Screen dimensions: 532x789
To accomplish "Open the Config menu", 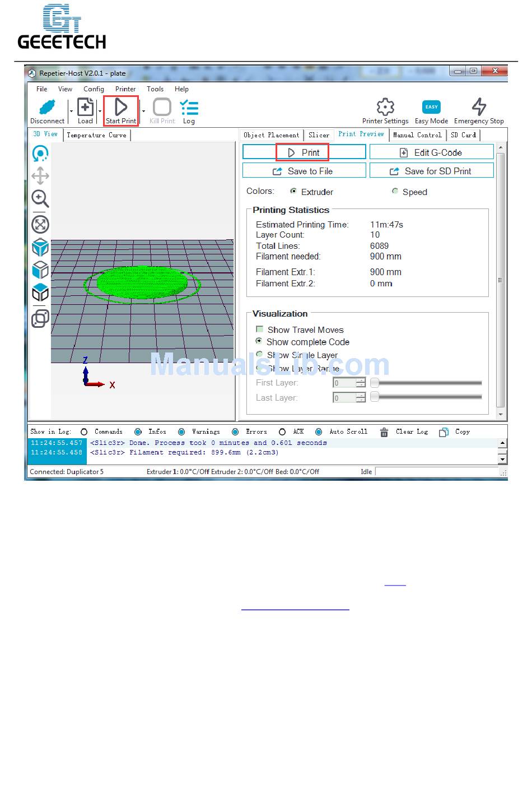I will coord(94,89).
